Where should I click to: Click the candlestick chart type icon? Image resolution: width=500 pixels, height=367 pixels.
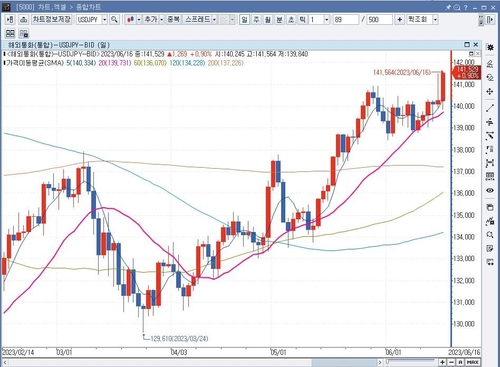click(x=130, y=20)
